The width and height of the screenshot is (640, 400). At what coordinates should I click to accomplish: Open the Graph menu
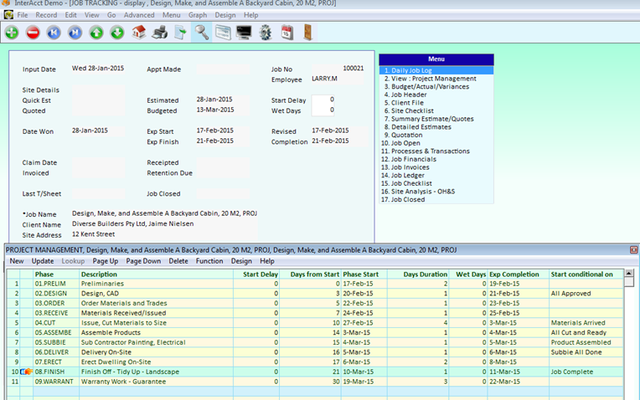[x=198, y=15]
